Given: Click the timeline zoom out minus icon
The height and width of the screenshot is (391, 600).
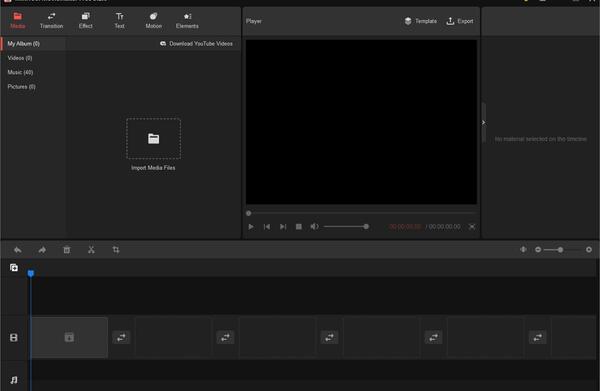Looking at the screenshot, I should click(538, 249).
